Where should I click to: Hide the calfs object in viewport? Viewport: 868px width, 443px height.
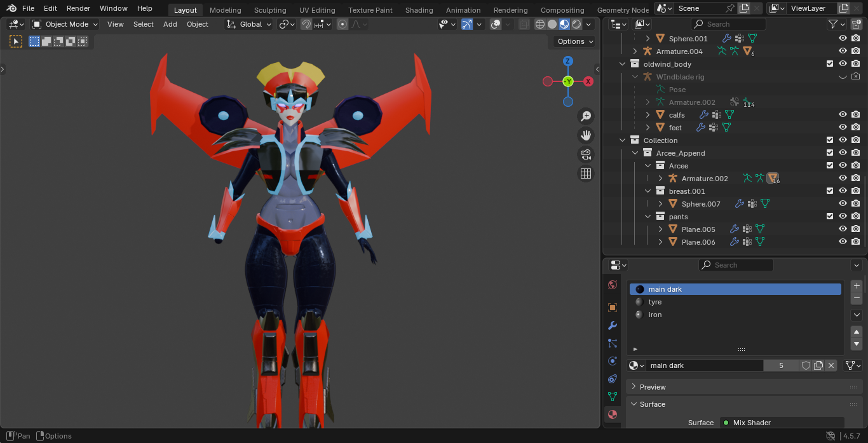click(x=843, y=115)
